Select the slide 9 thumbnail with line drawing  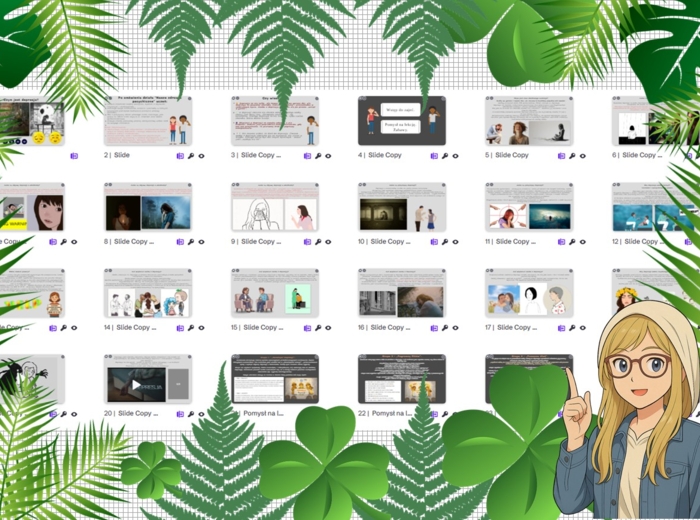275,207
